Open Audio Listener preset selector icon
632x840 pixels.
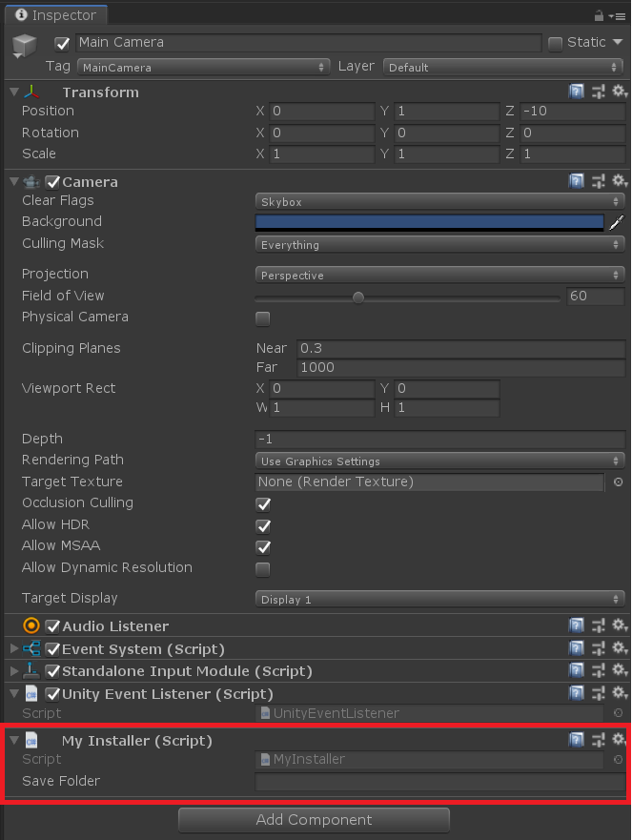(x=598, y=625)
